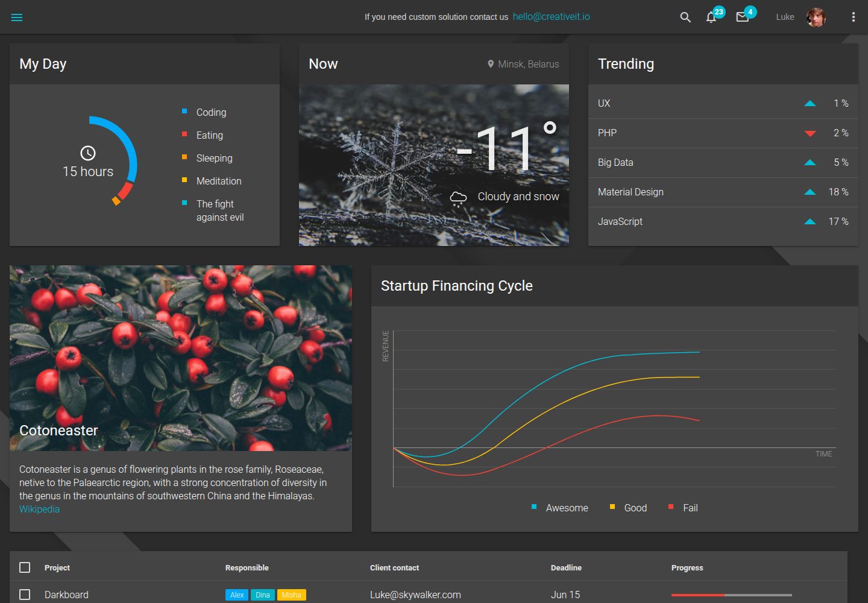The height and width of the screenshot is (603, 868).
Task: Click the Darkboard progress bar
Action: (x=732, y=595)
